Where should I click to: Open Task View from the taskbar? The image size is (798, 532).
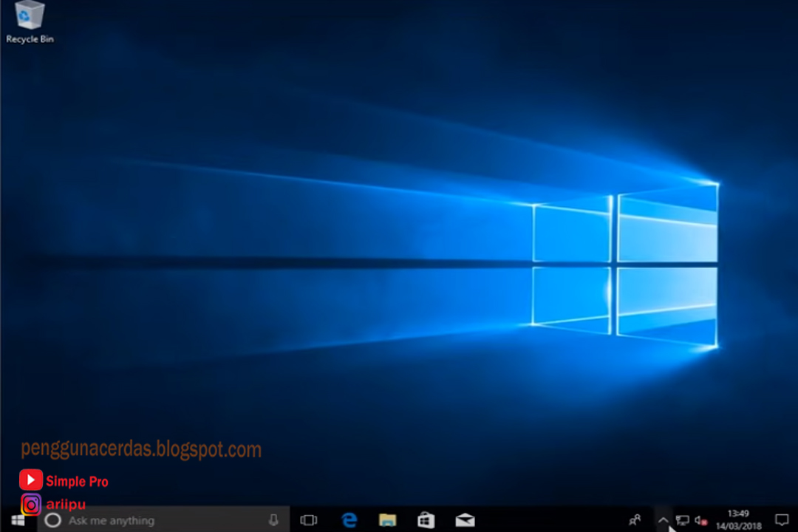pyautogui.click(x=308, y=519)
